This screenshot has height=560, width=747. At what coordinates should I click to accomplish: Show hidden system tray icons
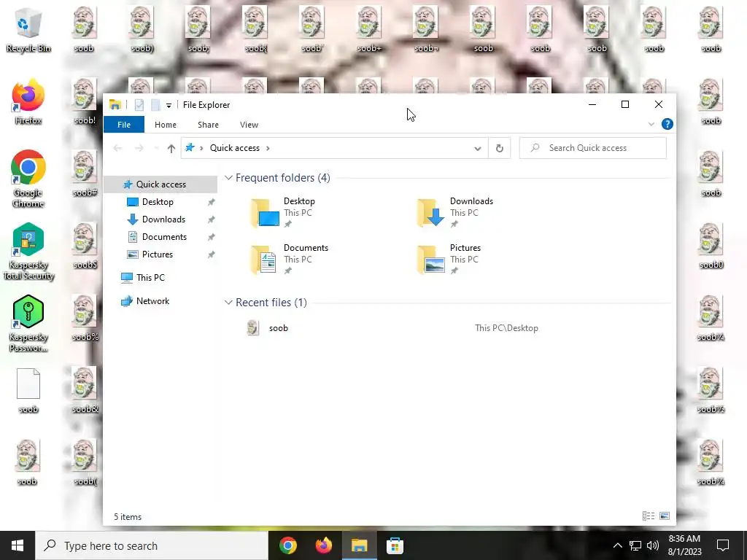tap(617, 545)
